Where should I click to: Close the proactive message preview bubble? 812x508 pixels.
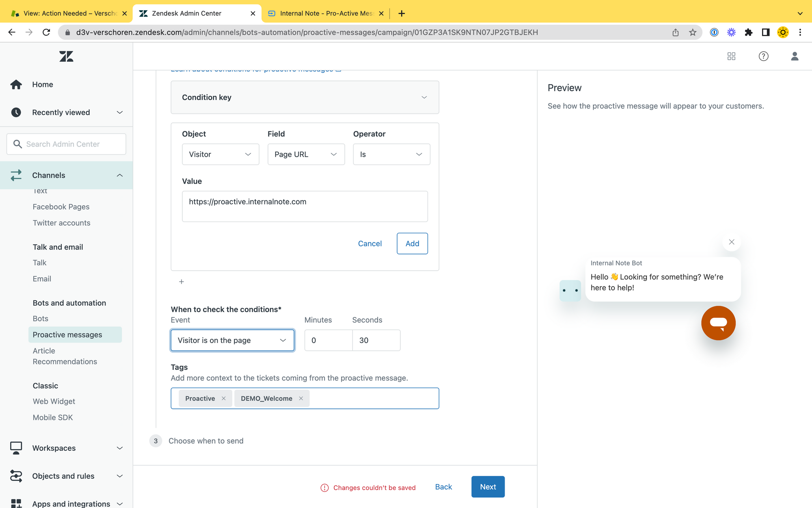click(x=732, y=242)
